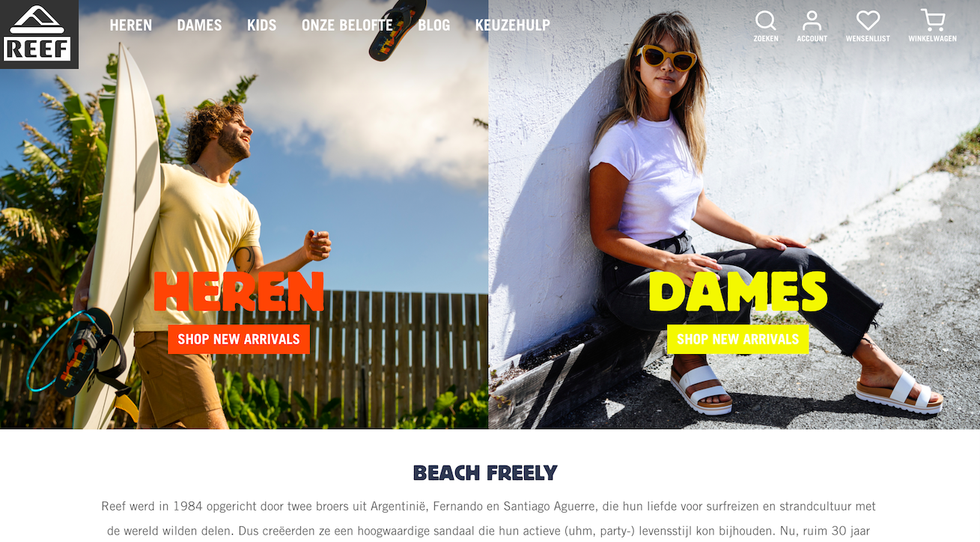Select the woman with sunglasses hero image
Image resolution: width=980 pixels, height=542 pixels.
click(x=734, y=215)
